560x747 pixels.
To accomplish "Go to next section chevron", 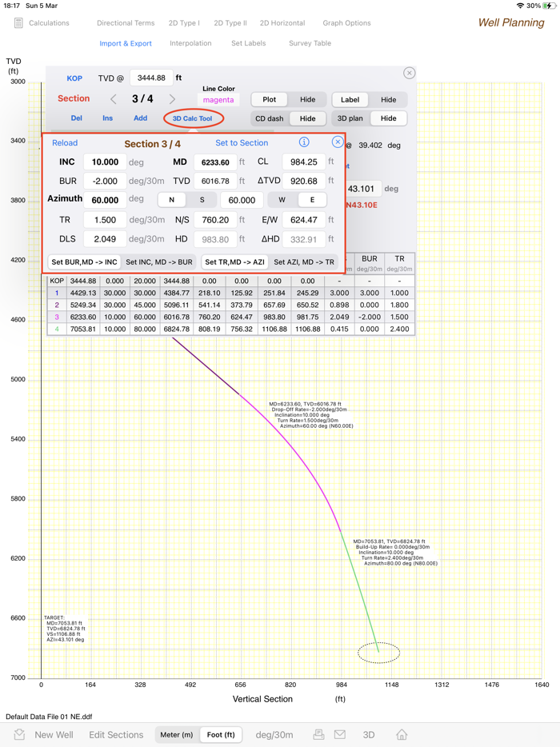I will 172,99.
